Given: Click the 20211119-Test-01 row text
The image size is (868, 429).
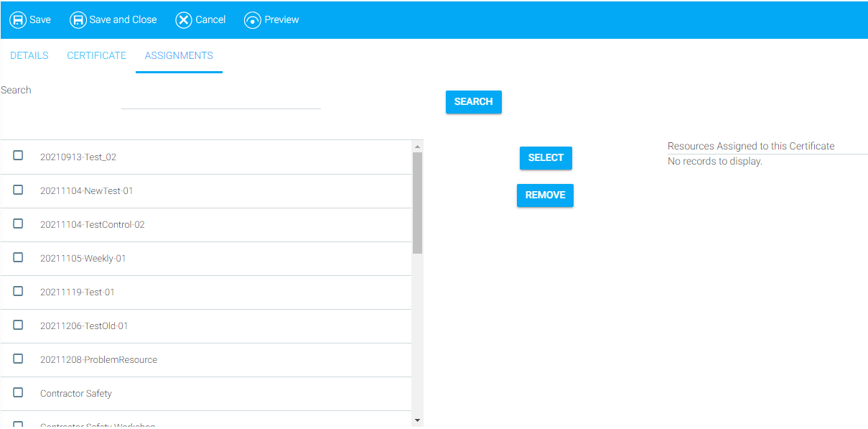Looking at the screenshot, I should [x=78, y=292].
